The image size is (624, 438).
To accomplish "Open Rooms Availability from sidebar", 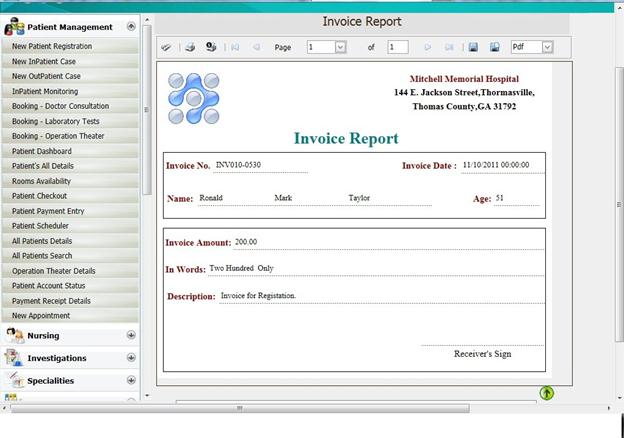I will point(42,181).
